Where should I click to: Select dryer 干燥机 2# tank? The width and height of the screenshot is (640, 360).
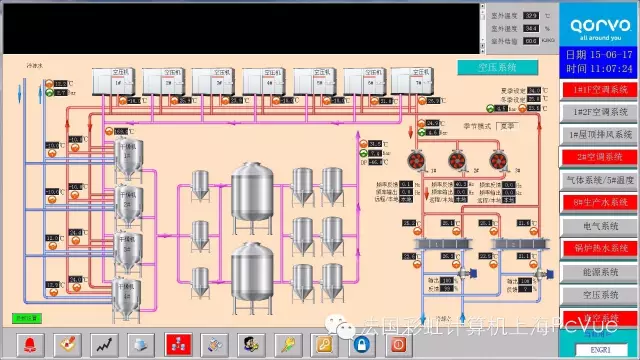pos(128,206)
